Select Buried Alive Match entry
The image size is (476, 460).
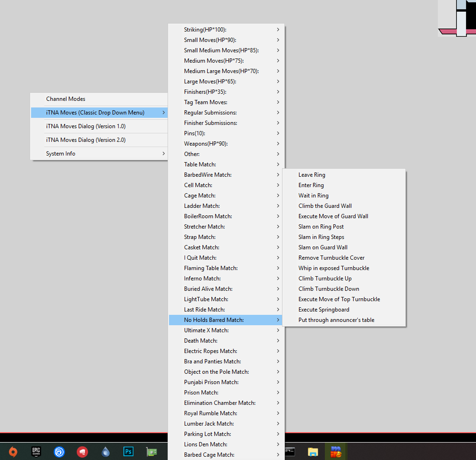point(226,288)
